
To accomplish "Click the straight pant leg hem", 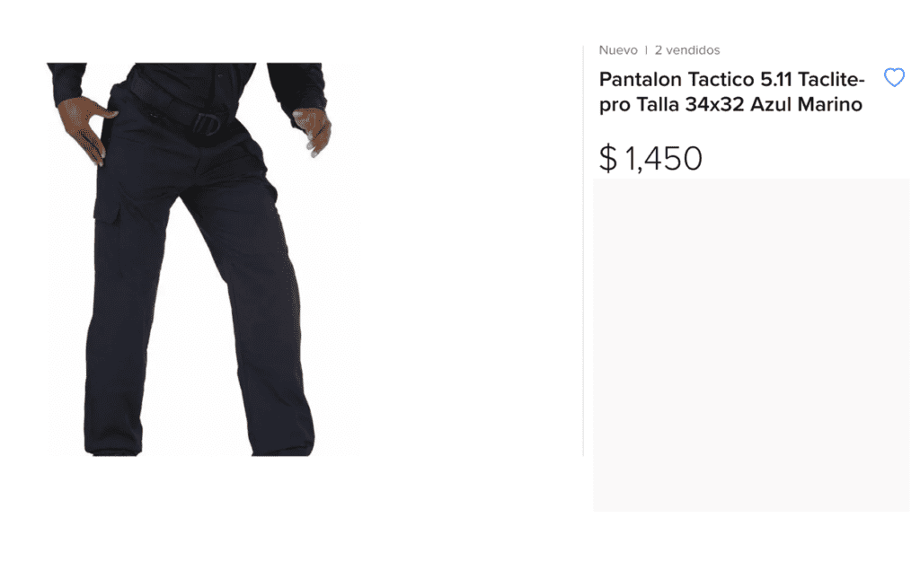I will 113,449.
